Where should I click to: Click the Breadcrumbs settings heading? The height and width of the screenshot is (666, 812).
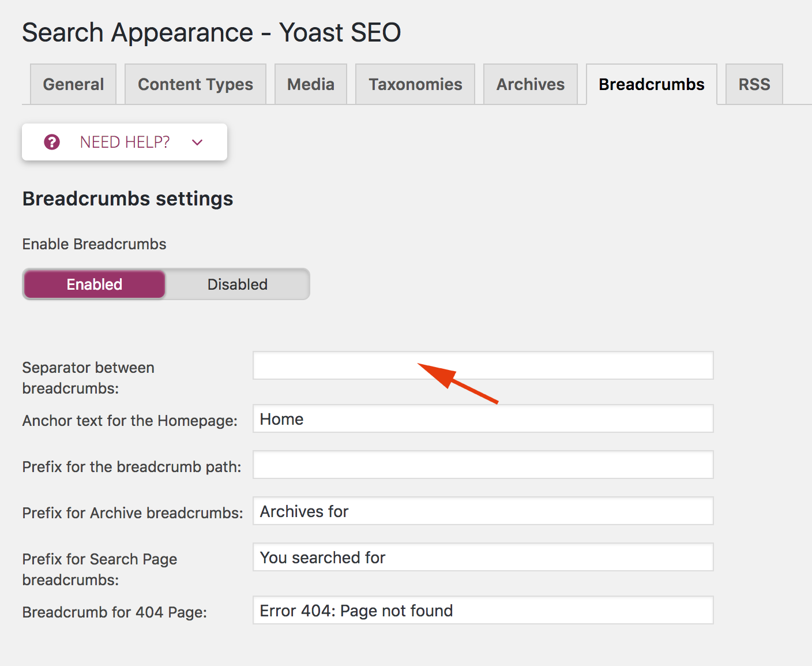pyautogui.click(x=128, y=199)
